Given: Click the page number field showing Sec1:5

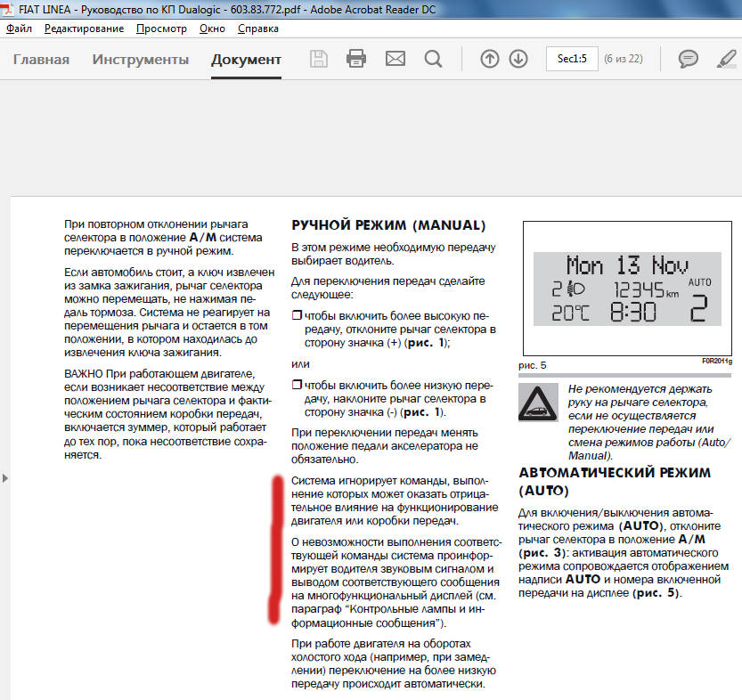Looking at the screenshot, I should [x=572, y=60].
